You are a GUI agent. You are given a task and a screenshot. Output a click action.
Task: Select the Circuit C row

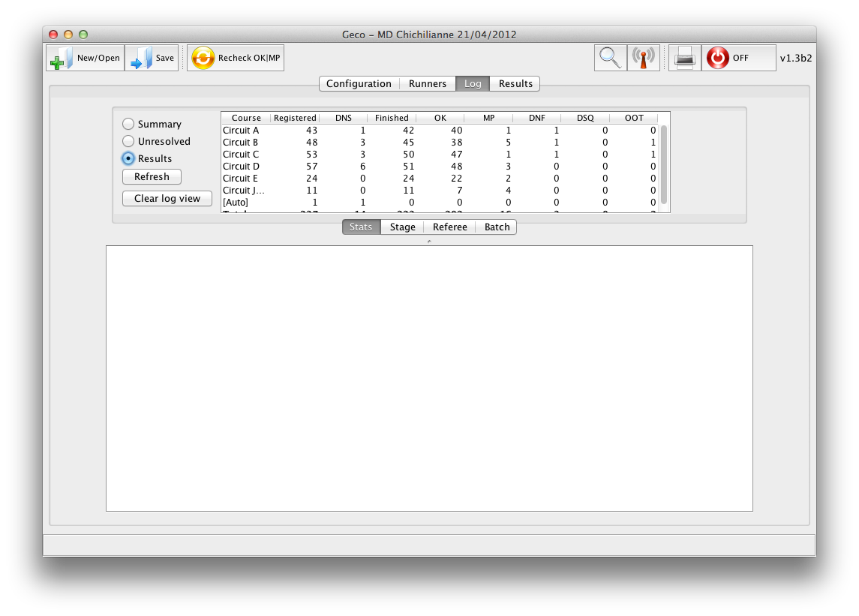click(x=440, y=155)
